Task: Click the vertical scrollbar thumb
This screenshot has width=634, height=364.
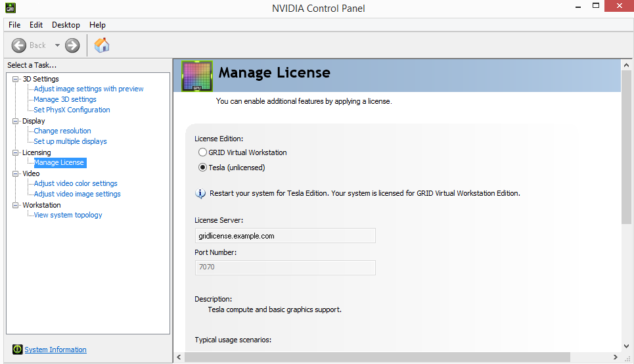Action: coord(626,147)
